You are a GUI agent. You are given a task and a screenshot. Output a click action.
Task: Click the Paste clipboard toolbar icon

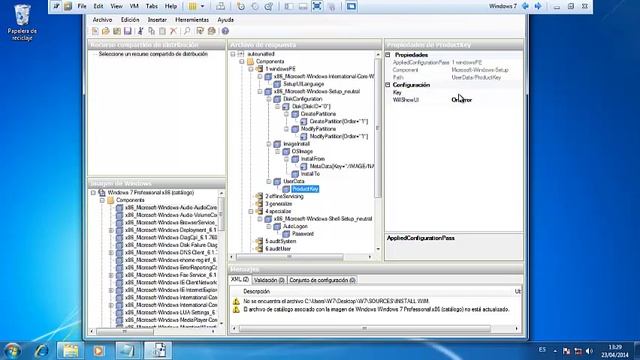click(162, 31)
